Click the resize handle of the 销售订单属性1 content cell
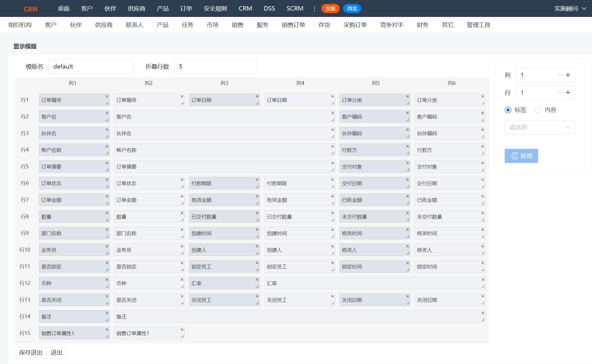The height and width of the screenshot is (364, 592). click(182, 336)
